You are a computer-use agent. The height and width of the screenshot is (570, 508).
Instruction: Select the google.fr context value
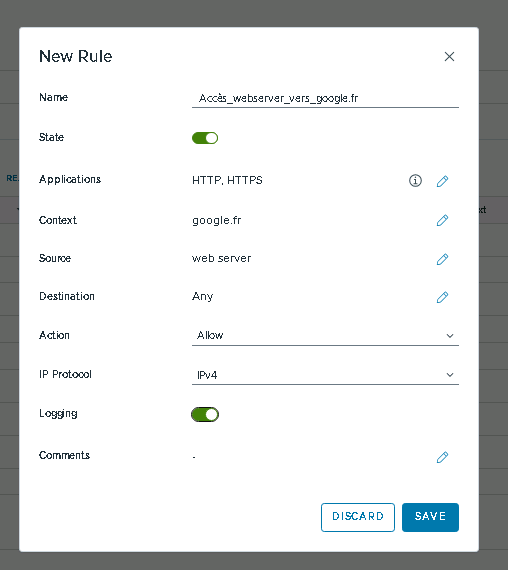(x=217, y=221)
